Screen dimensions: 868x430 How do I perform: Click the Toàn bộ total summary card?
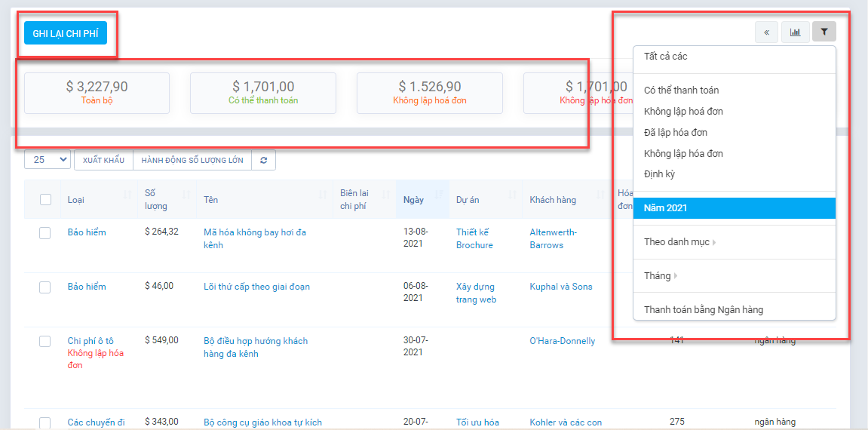pyautogui.click(x=97, y=93)
